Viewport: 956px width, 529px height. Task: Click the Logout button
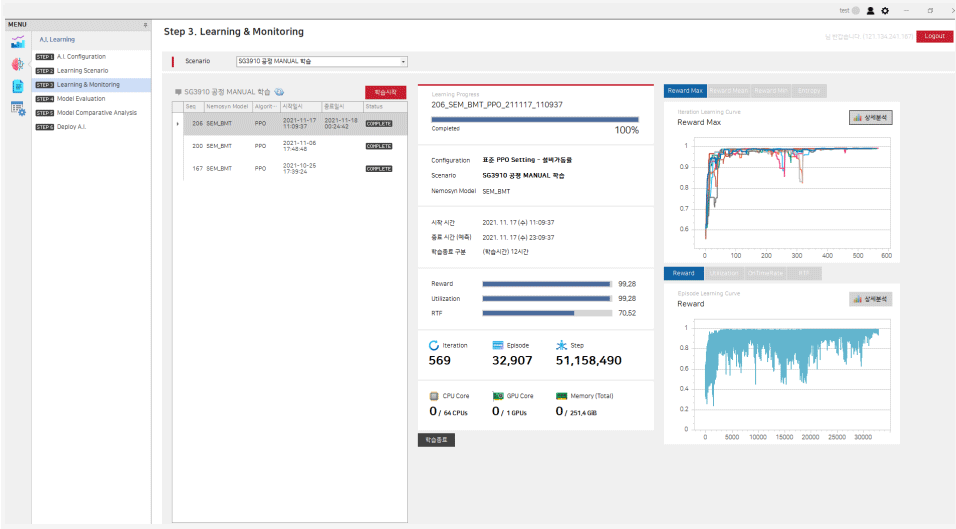pyautogui.click(x=934, y=36)
